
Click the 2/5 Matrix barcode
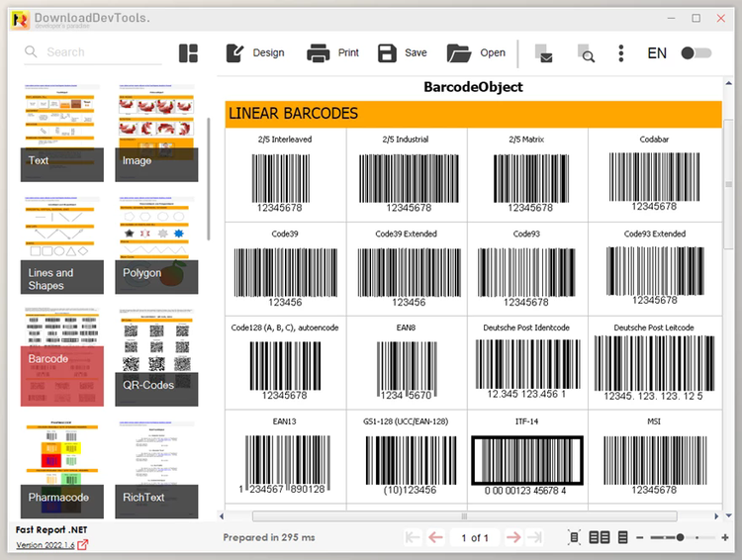pos(530,183)
